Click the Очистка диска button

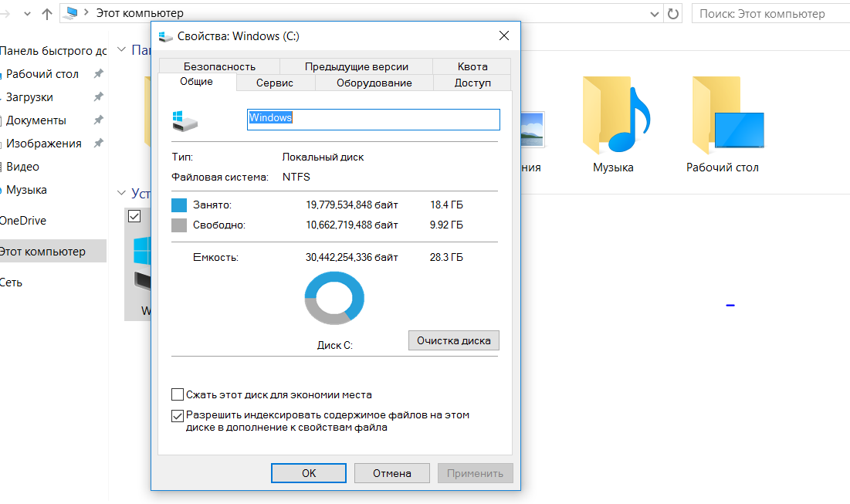pyautogui.click(x=454, y=340)
